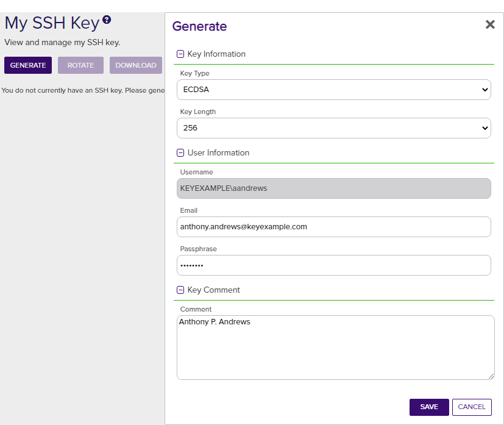Cancel the Generate dialog
The width and height of the screenshot is (504, 425).
click(x=472, y=407)
